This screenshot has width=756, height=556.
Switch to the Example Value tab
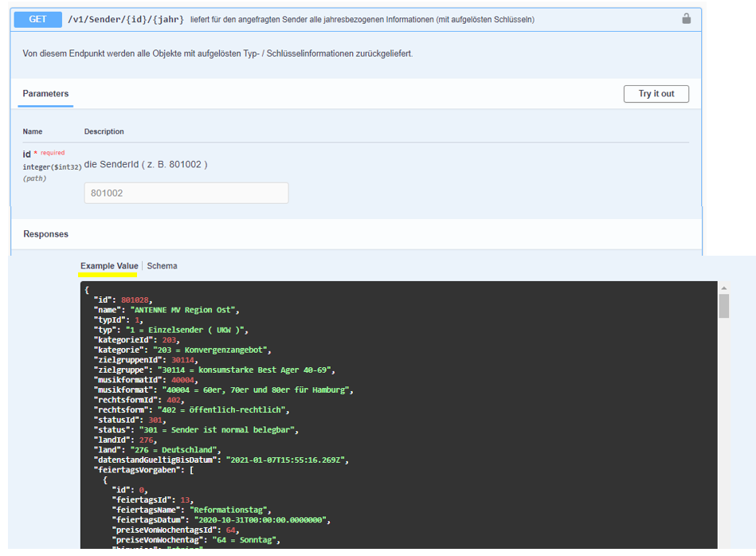point(109,266)
